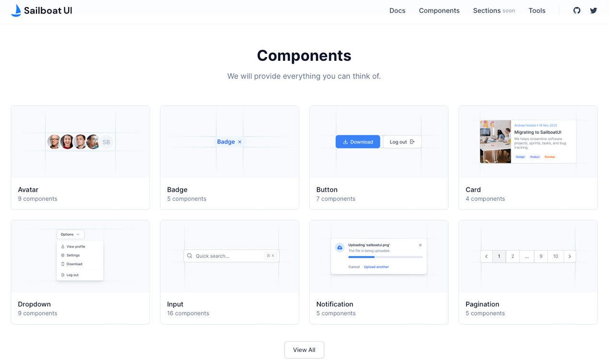Click the previous-page chevron in the Pagination preview
This screenshot has width=609, height=364.
click(x=486, y=256)
